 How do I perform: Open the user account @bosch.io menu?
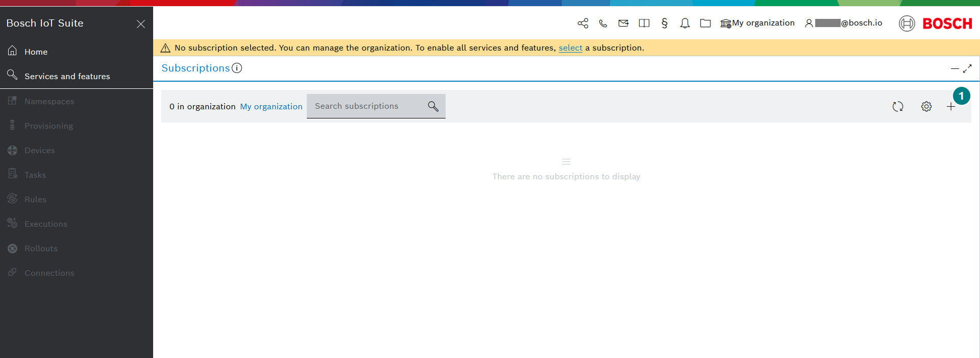pyautogui.click(x=843, y=23)
